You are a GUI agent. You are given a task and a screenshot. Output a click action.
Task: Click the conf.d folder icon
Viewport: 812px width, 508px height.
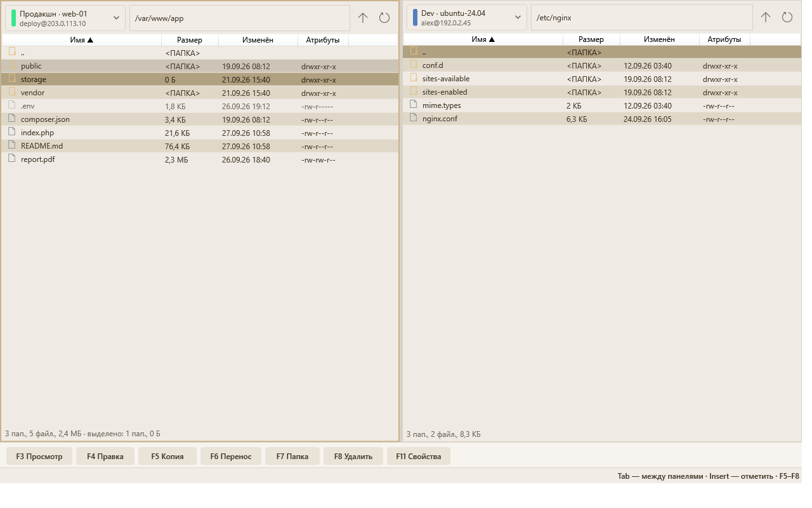(x=414, y=65)
